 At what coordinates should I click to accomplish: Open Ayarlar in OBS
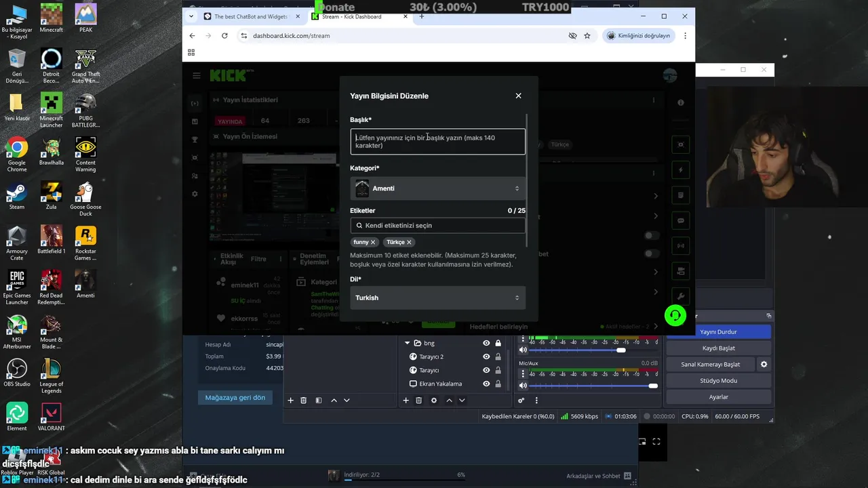tap(718, 396)
